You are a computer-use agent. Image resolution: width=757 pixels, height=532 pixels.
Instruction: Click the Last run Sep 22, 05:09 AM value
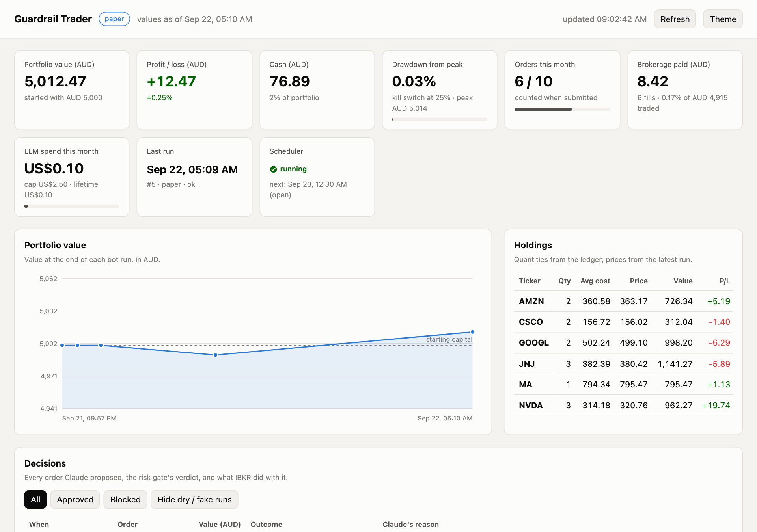click(x=192, y=170)
